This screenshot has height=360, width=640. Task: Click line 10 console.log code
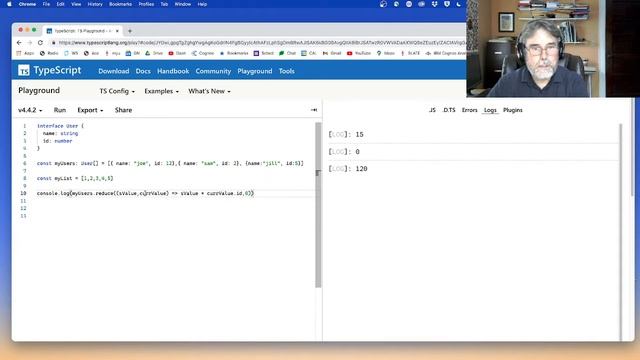[x=145, y=193]
